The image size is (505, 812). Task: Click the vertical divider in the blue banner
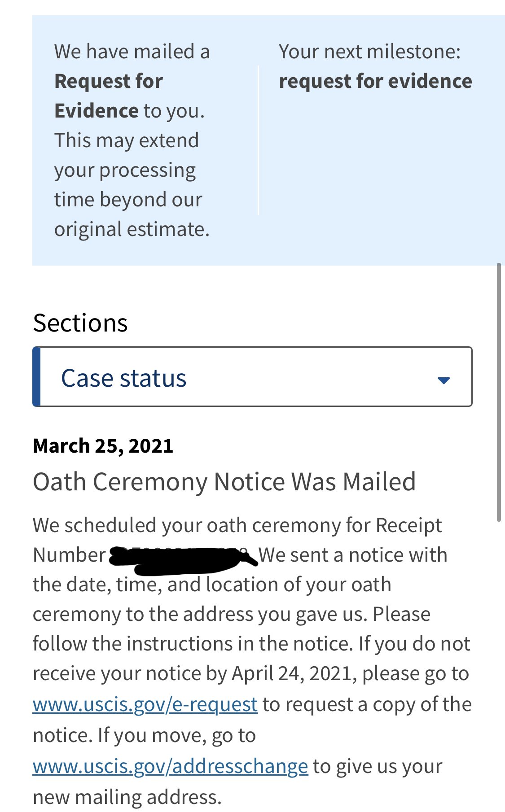coord(259,140)
